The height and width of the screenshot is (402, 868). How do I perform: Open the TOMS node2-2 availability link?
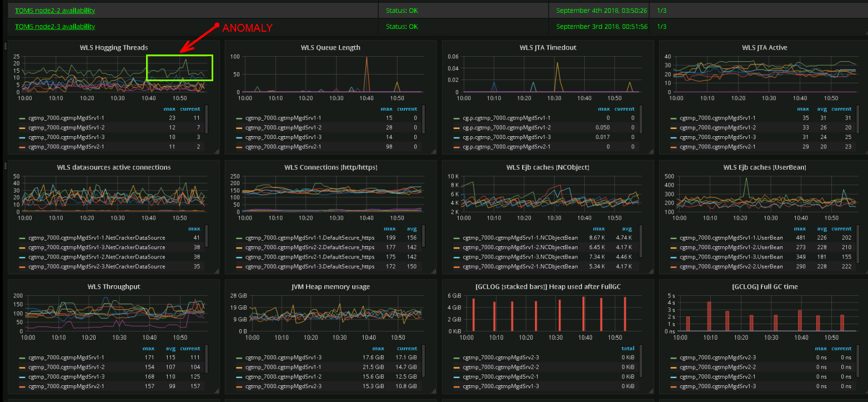click(x=55, y=11)
